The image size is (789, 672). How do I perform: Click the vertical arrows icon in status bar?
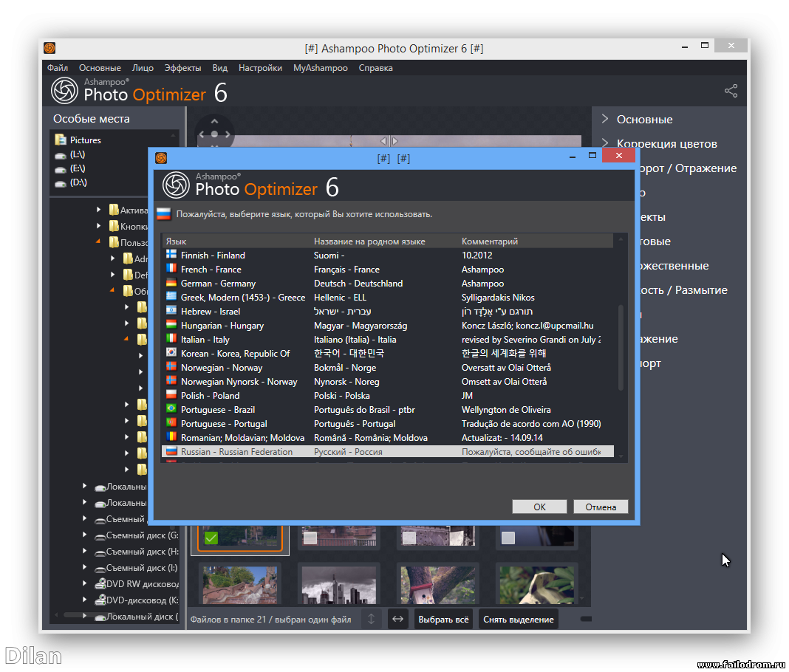coord(371,619)
